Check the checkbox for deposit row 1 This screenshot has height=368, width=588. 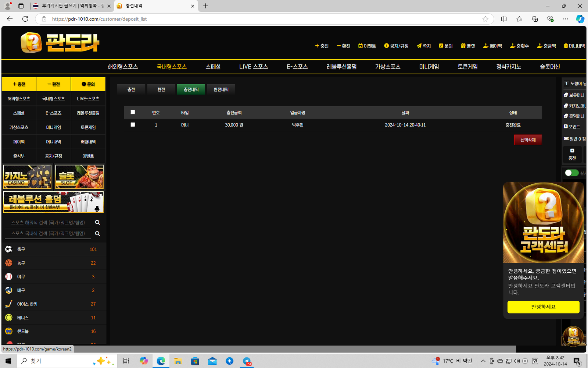coord(133,125)
